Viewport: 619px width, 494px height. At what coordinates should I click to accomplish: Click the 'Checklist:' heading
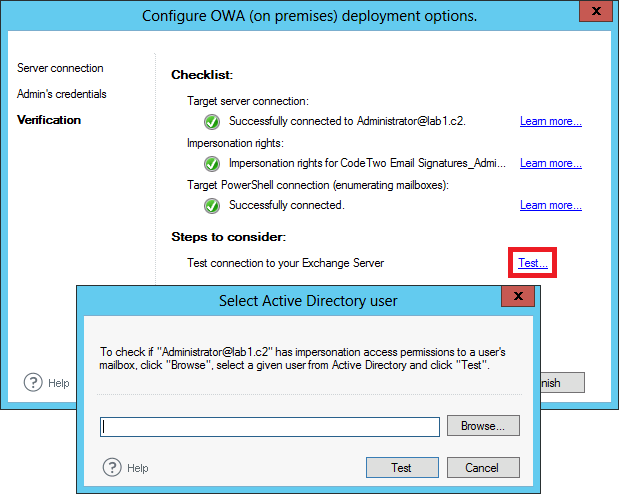coord(202,75)
